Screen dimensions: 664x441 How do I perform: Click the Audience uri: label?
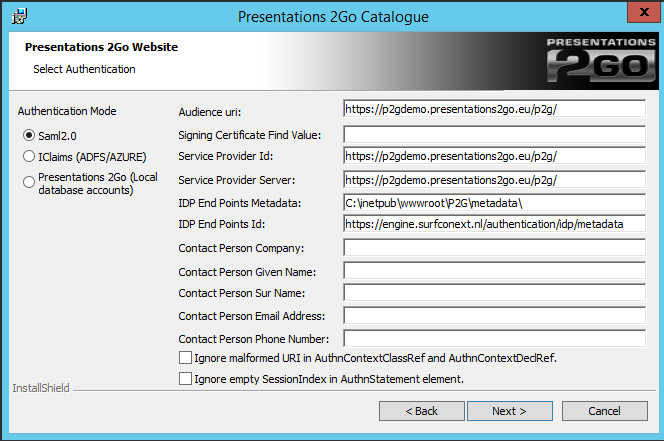210,112
